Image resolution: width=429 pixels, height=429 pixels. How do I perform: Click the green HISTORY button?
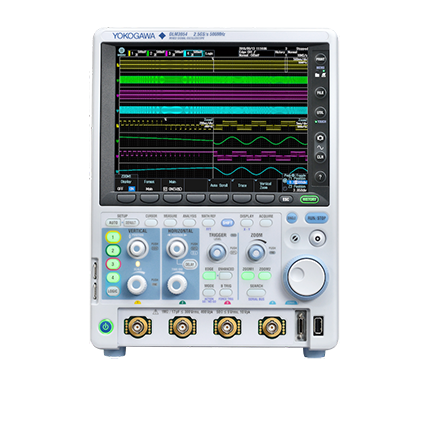pyautogui.click(x=309, y=199)
